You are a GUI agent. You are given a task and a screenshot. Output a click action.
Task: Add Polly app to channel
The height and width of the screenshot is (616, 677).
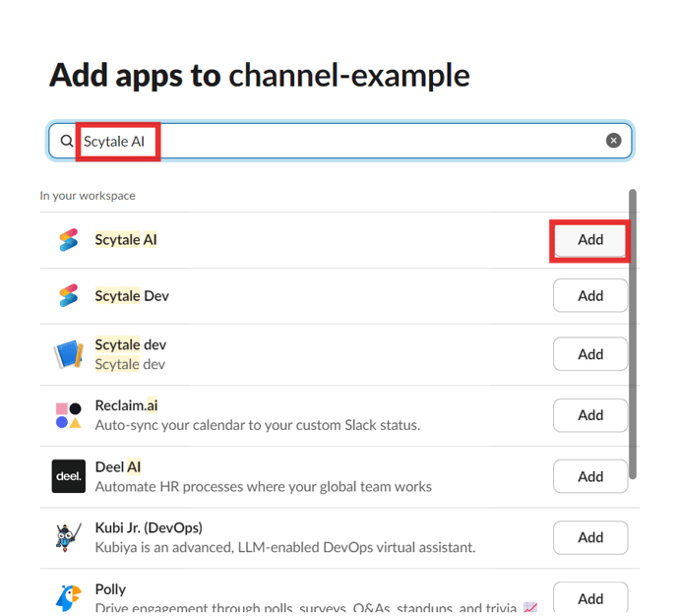coord(590,598)
